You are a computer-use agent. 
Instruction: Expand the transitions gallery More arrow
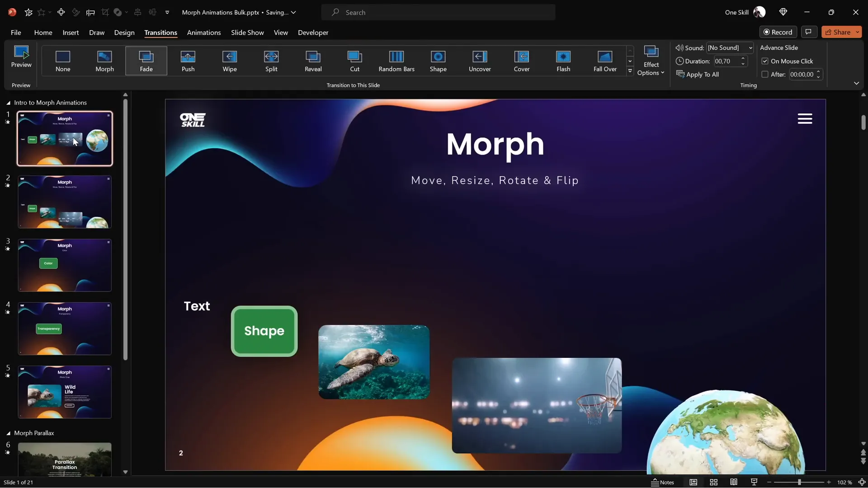pyautogui.click(x=630, y=71)
